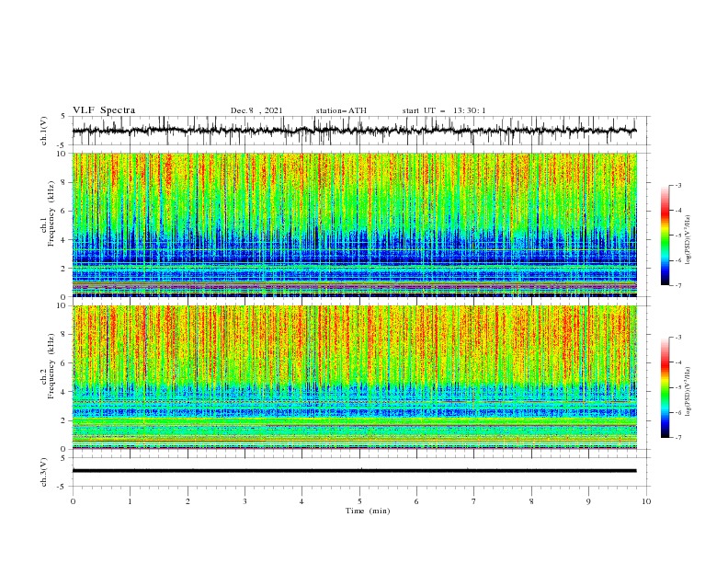Click the time axis tick label '3'

coord(245,501)
